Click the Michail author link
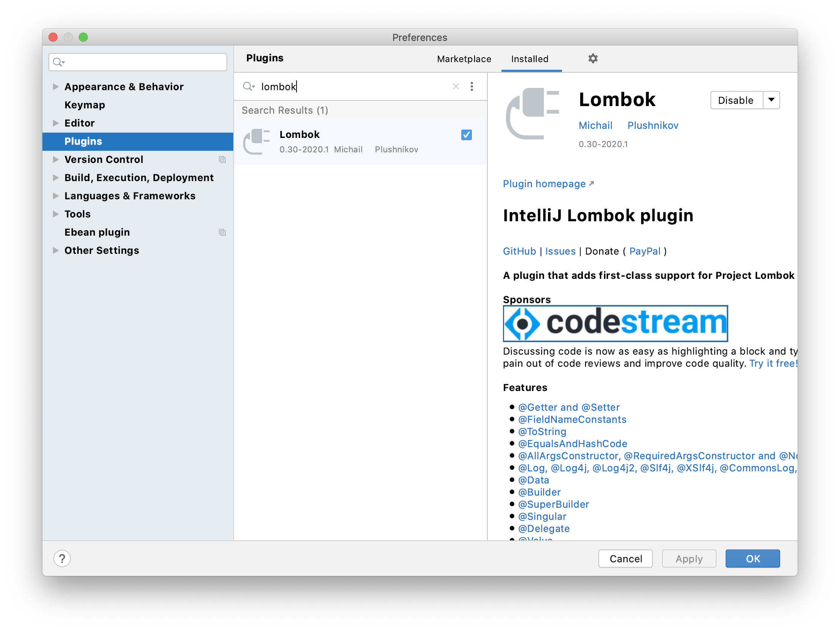840x632 pixels. (595, 125)
